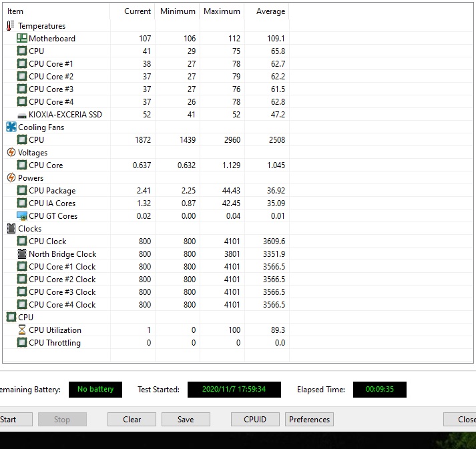Click the chip icon beside CPU Core #3
The image size is (476, 449).
tap(22, 89)
